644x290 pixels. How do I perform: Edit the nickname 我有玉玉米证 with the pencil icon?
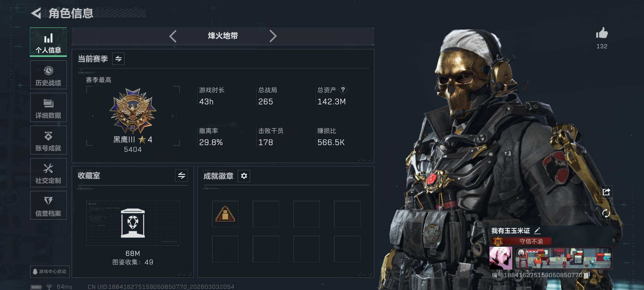pyautogui.click(x=537, y=231)
